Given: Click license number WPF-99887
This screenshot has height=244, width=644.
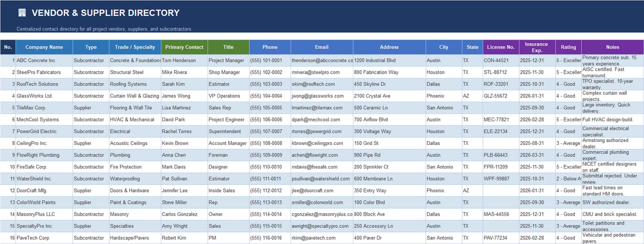Looking at the screenshot, I should coord(501,179).
